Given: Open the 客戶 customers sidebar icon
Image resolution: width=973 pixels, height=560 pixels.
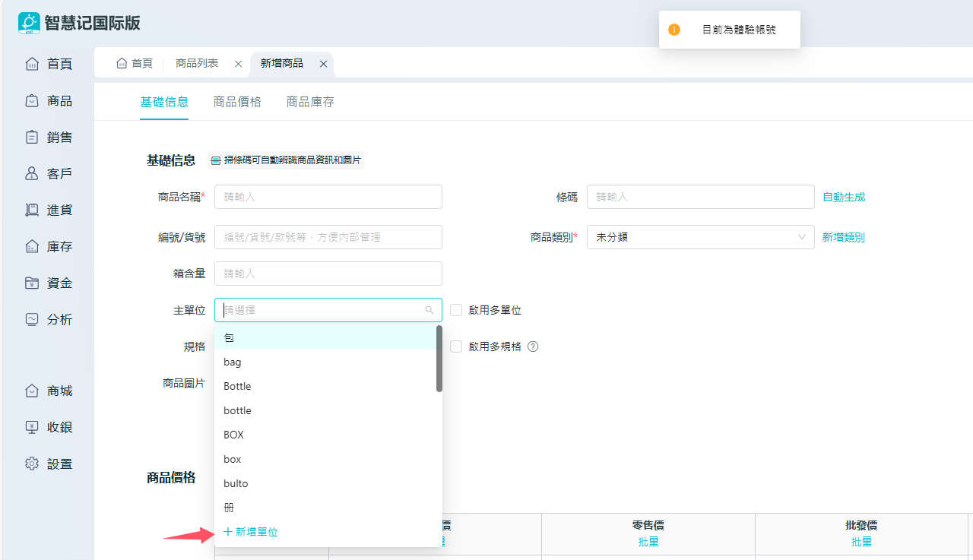Looking at the screenshot, I should pos(32,173).
